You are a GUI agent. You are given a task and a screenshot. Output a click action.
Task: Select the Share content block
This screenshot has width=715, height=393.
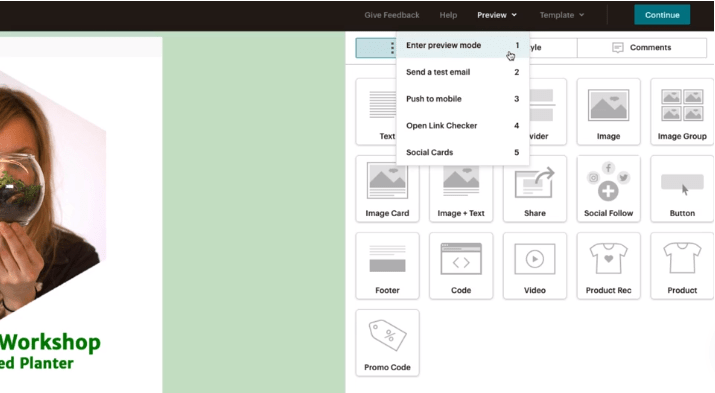pos(534,189)
